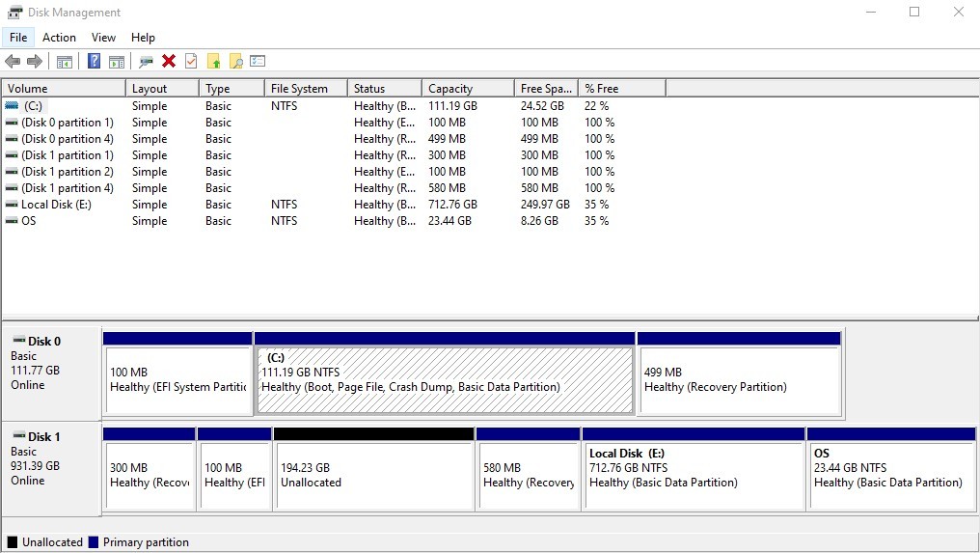The width and height of the screenshot is (980, 553).
Task: Toggle the Show/Hide Console Tree icon
Action: click(x=65, y=62)
